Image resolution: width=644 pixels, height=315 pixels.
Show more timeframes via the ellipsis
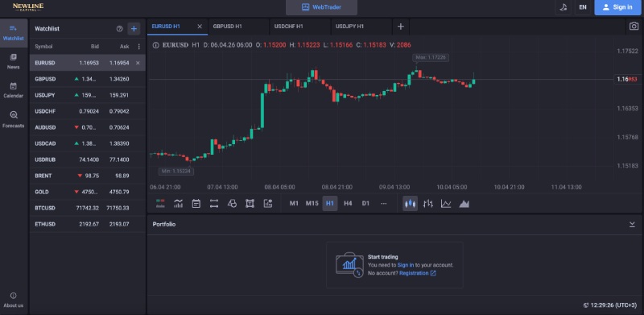point(384,203)
